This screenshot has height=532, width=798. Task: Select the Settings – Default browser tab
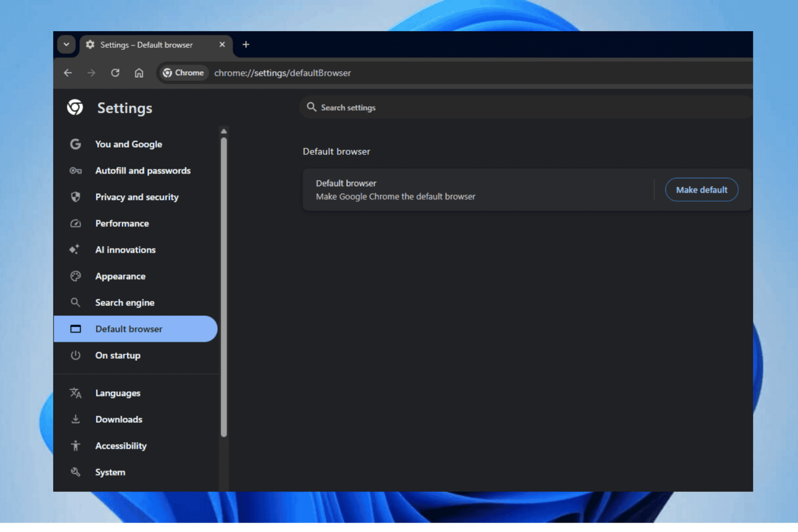coord(155,45)
